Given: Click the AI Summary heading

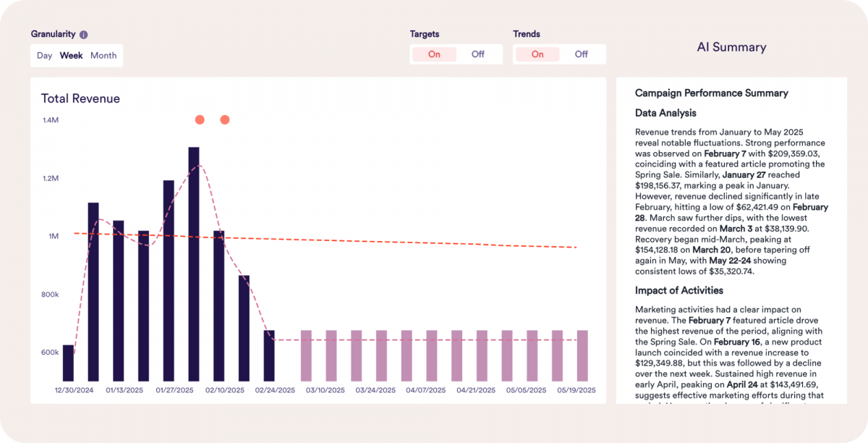Looking at the screenshot, I should coord(731,48).
